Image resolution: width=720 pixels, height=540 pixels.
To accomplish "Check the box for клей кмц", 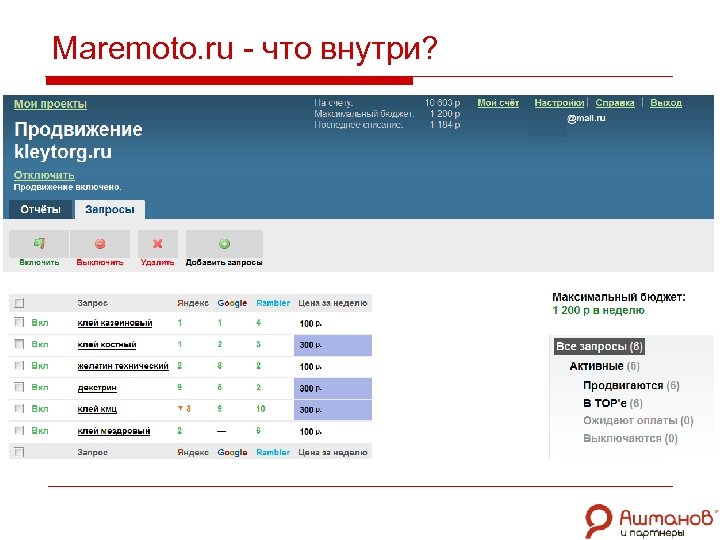I will 19,409.
